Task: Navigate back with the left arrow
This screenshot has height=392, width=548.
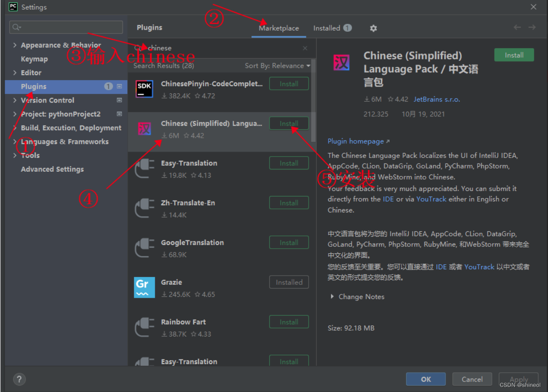Action: (x=517, y=27)
